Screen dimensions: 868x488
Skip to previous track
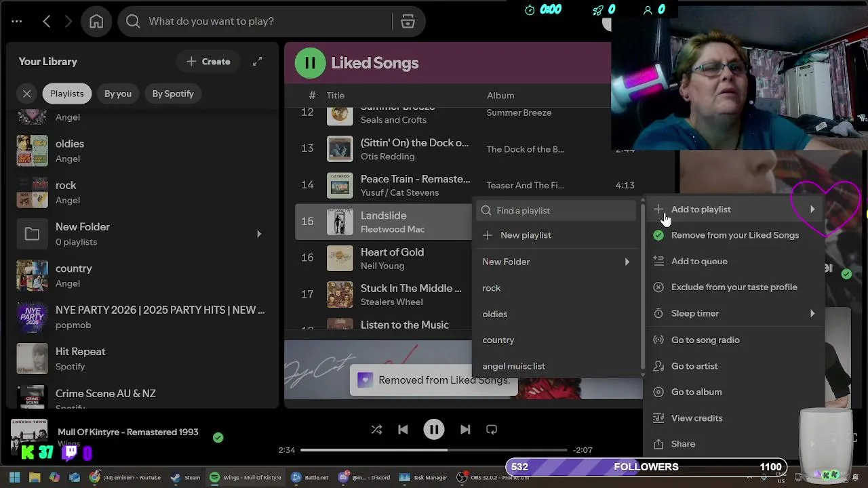pos(403,430)
